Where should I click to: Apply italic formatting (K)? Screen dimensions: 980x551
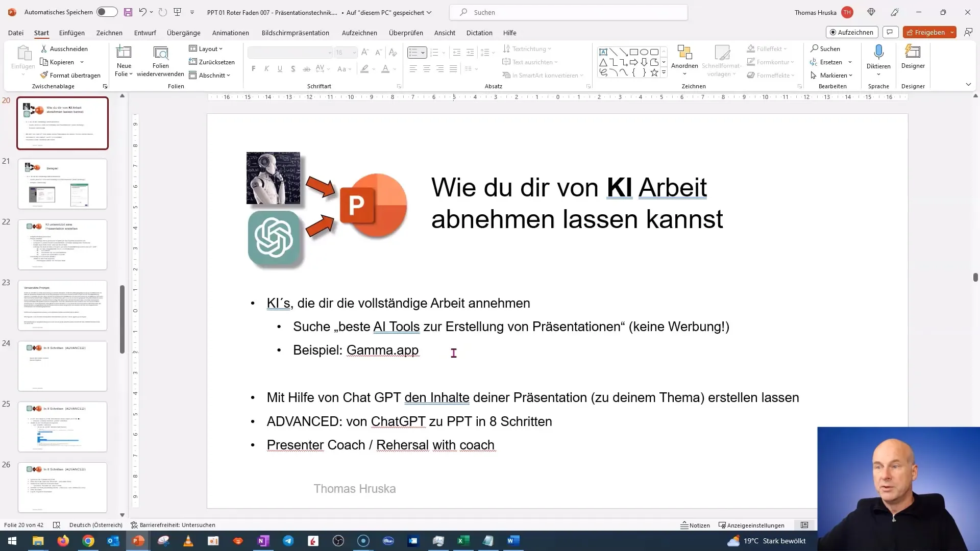point(266,69)
